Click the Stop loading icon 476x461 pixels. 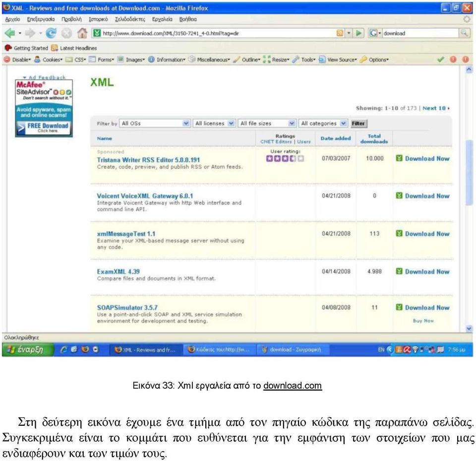pos(66,33)
